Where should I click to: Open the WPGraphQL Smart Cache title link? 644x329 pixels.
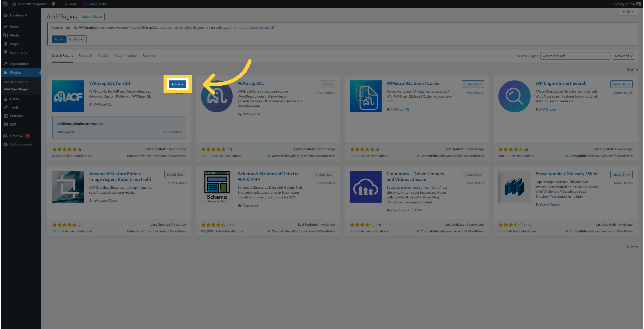click(x=413, y=83)
